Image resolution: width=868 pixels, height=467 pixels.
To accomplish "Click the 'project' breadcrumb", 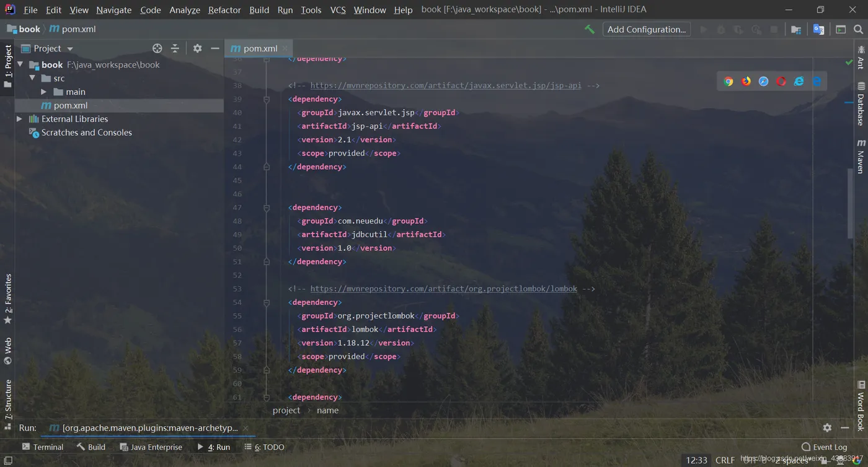I will point(286,410).
